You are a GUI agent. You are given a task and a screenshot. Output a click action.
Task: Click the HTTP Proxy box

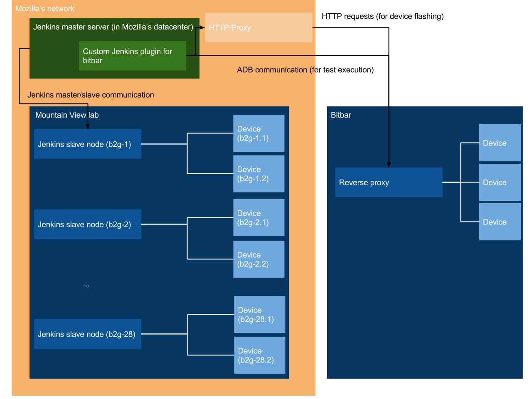[x=258, y=27]
